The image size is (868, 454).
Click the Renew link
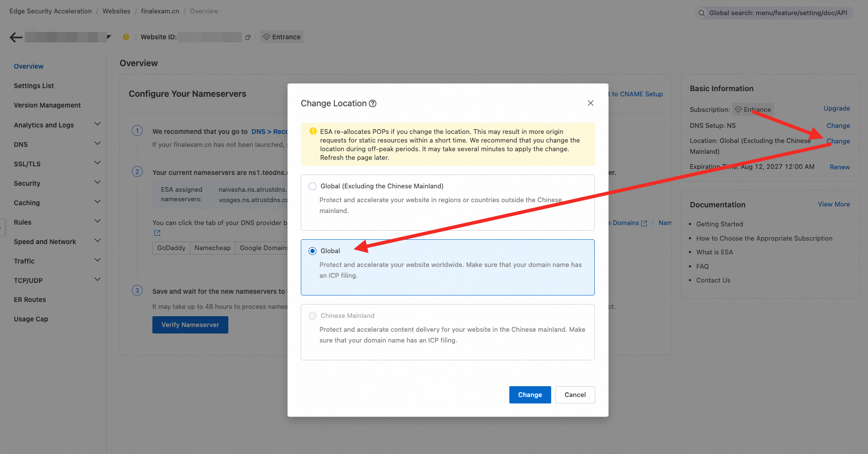[x=840, y=167]
